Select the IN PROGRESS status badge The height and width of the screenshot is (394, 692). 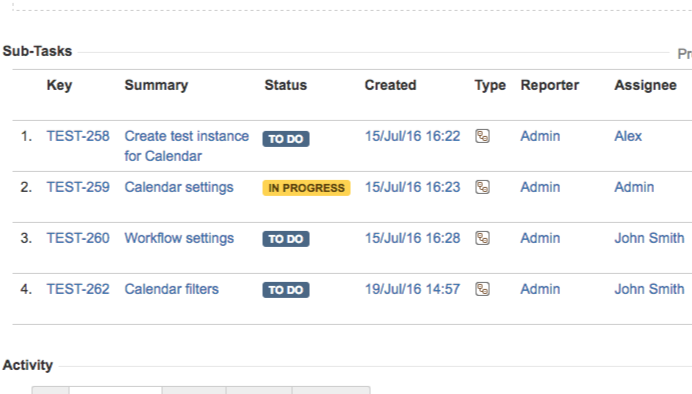306,188
